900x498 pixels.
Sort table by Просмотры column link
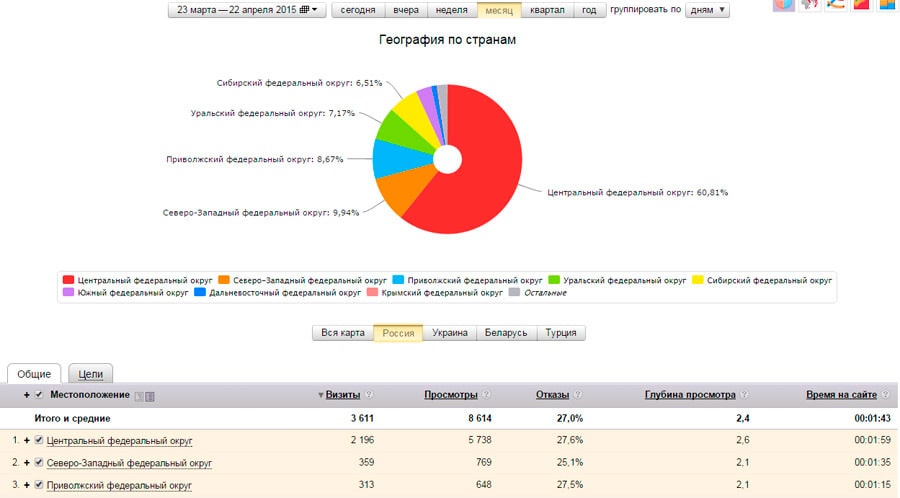point(450,395)
